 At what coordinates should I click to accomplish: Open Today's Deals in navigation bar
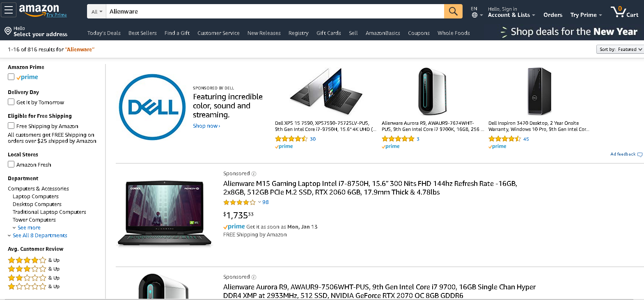coord(104,33)
